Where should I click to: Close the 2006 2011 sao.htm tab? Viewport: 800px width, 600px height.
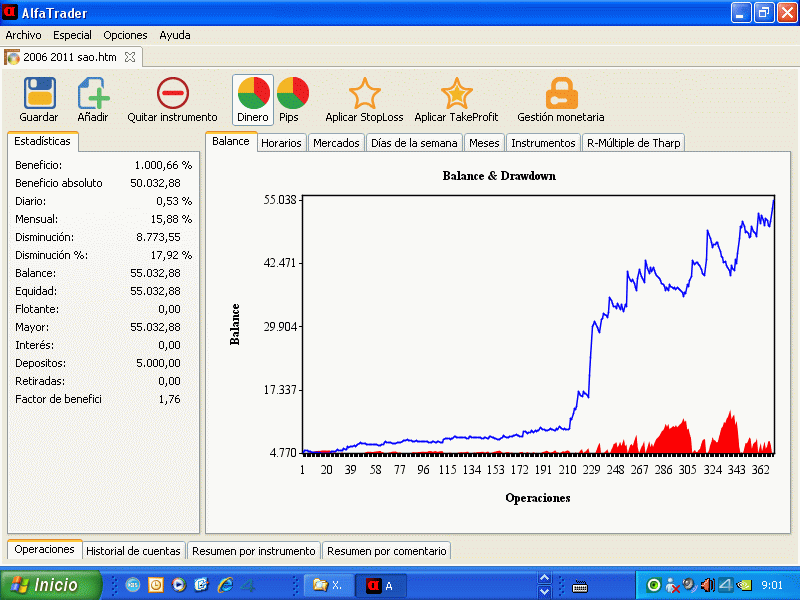130,57
